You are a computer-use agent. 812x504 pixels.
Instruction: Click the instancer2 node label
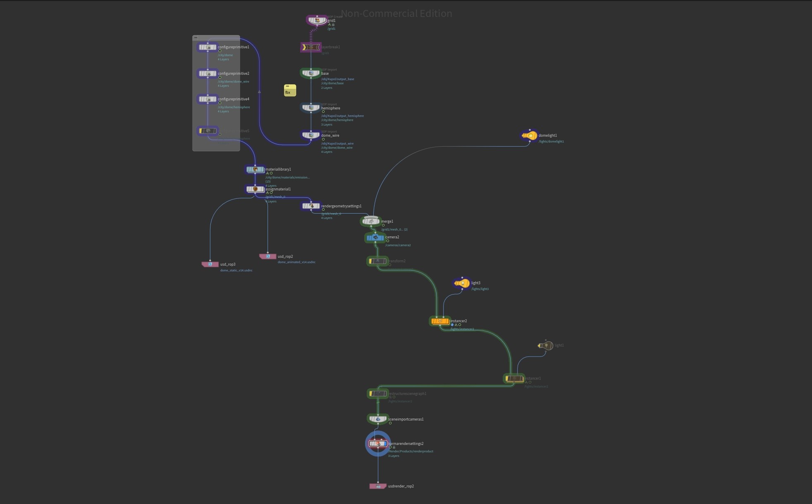tap(459, 321)
